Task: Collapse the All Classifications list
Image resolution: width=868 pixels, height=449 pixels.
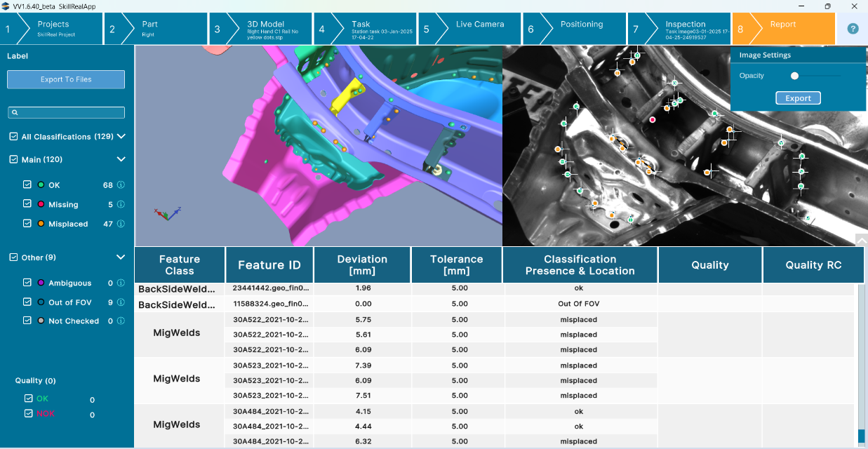Action: pos(121,136)
